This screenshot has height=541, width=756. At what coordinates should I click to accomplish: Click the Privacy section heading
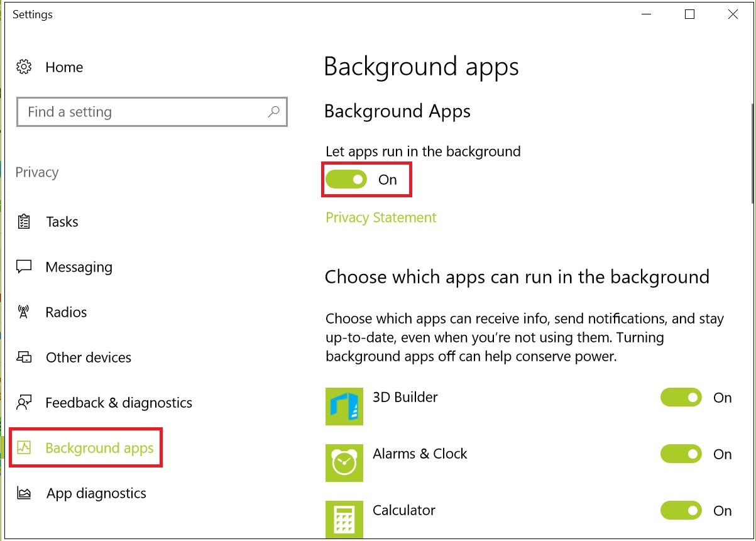(x=37, y=173)
